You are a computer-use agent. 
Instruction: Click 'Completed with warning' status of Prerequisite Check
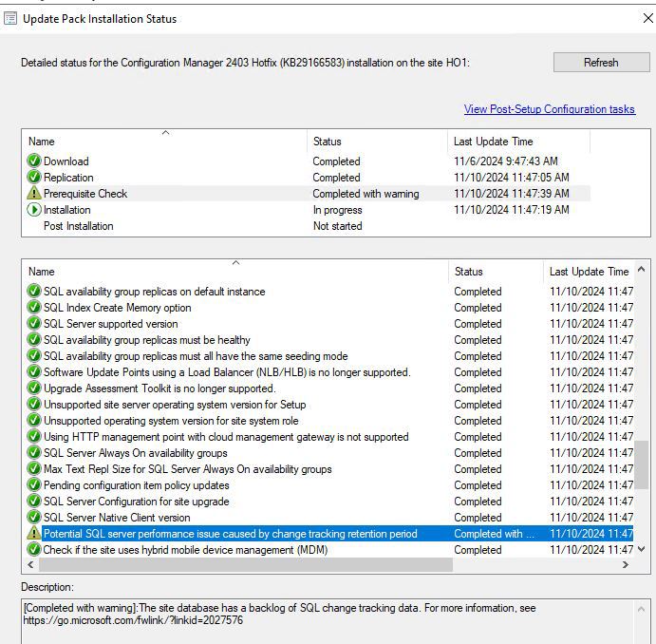click(x=365, y=194)
